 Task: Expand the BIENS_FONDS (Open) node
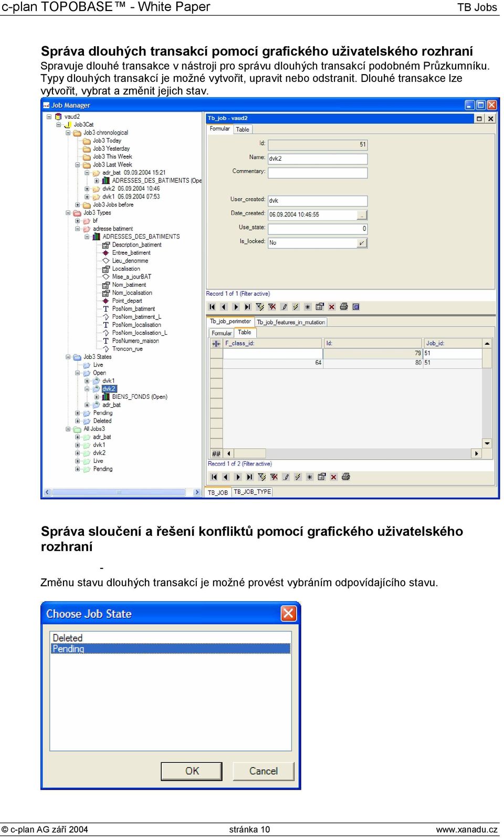coord(97,397)
